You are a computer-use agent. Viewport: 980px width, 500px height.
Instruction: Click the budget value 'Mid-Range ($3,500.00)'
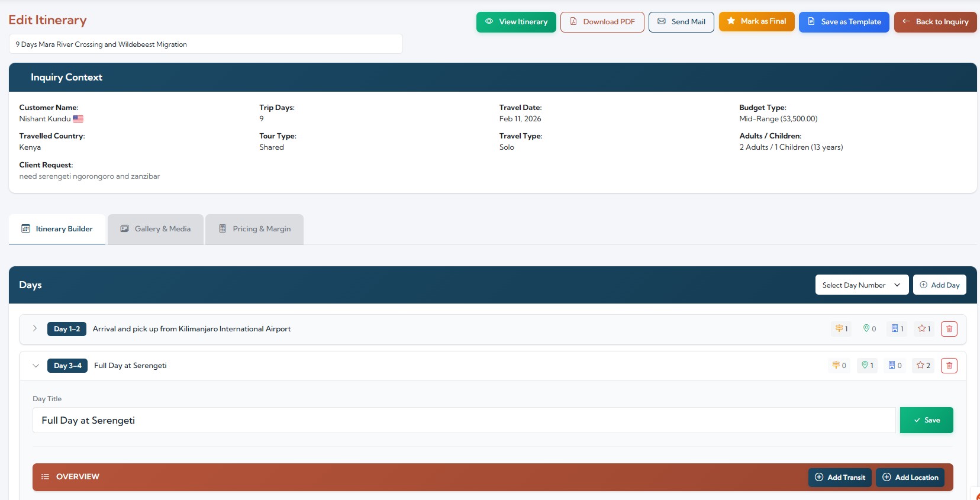[778, 119]
